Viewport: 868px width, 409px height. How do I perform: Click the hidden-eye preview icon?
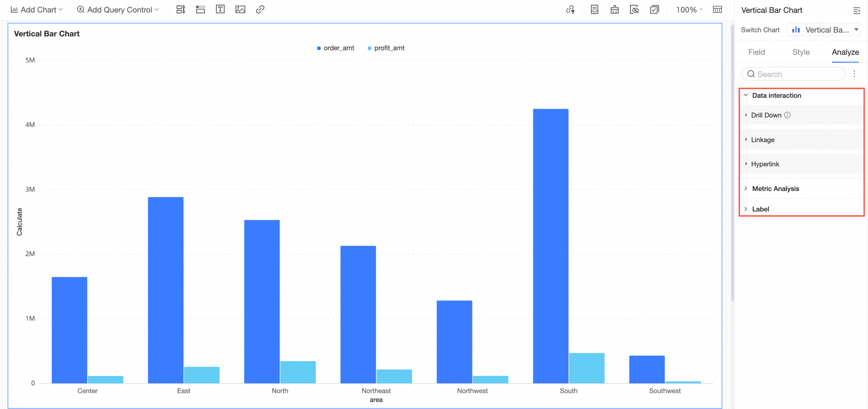click(635, 9)
